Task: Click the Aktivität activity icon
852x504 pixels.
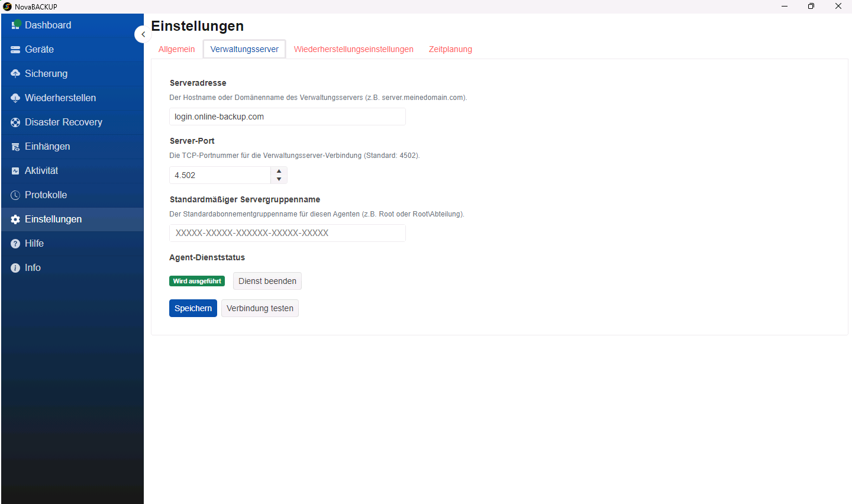Action: tap(15, 171)
